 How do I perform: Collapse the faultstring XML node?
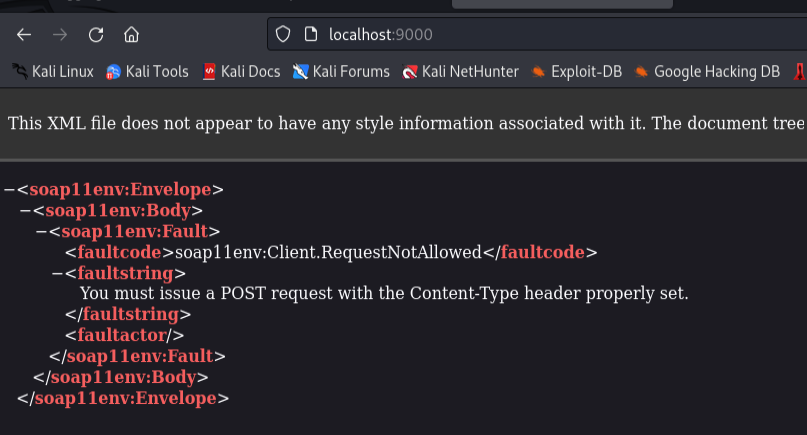pos(57,273)
